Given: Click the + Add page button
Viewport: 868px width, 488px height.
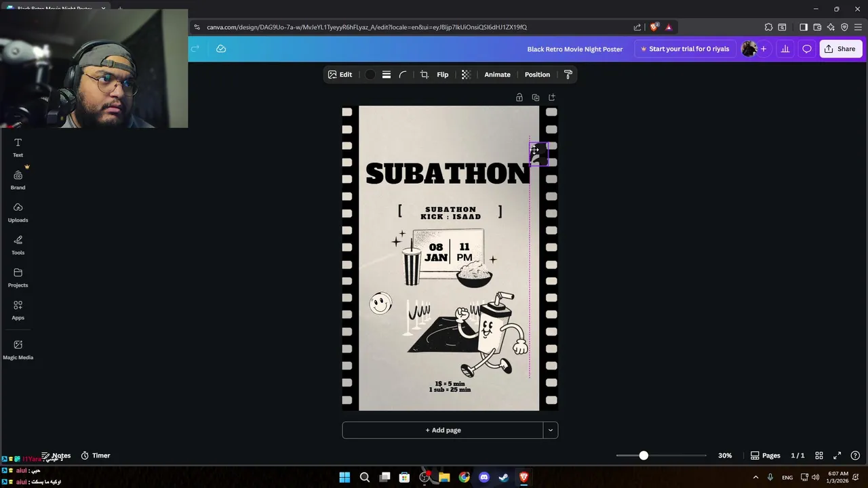Looking at the screenshot, I should [x=443, y=430].
